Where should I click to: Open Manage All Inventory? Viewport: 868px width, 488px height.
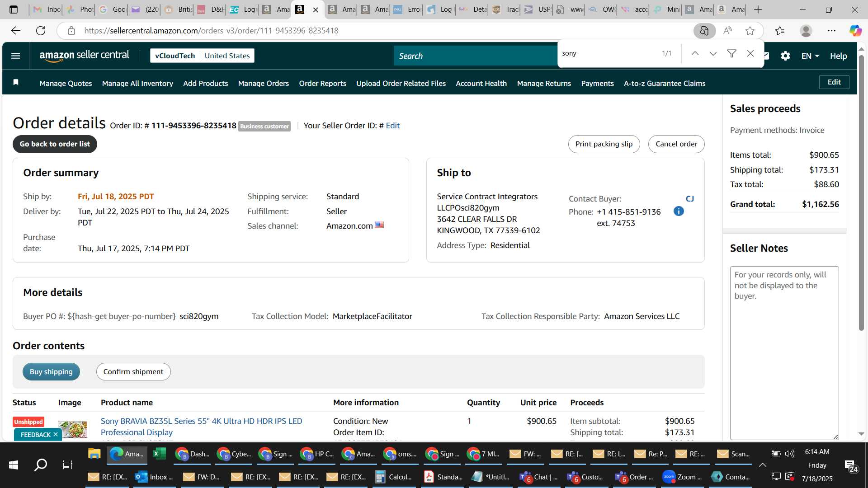(x=137, y=83)
